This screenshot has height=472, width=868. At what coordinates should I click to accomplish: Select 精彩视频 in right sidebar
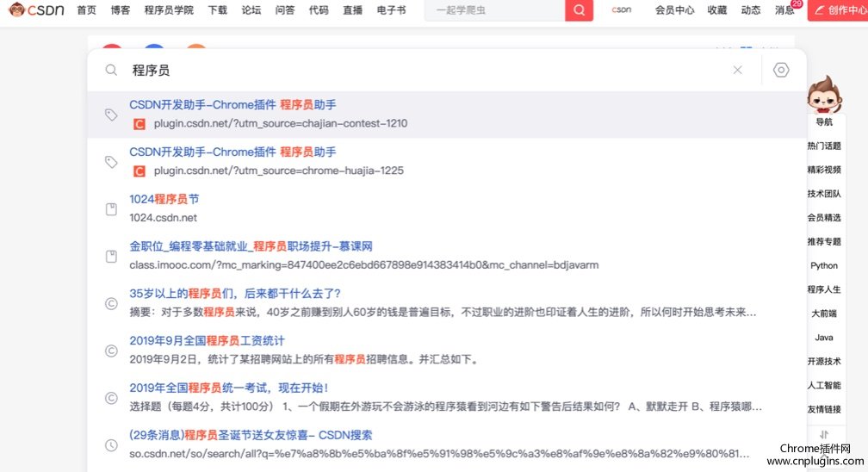point(824,170)
